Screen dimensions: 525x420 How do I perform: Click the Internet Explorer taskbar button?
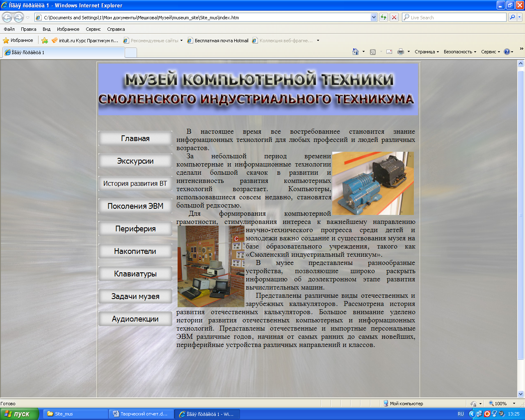coord(207,414)
